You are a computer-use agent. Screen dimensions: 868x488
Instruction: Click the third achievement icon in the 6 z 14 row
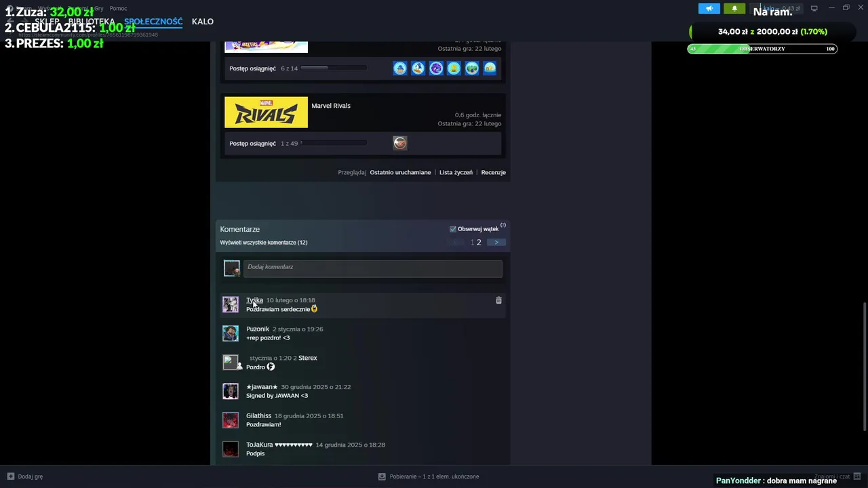(436, 68)
